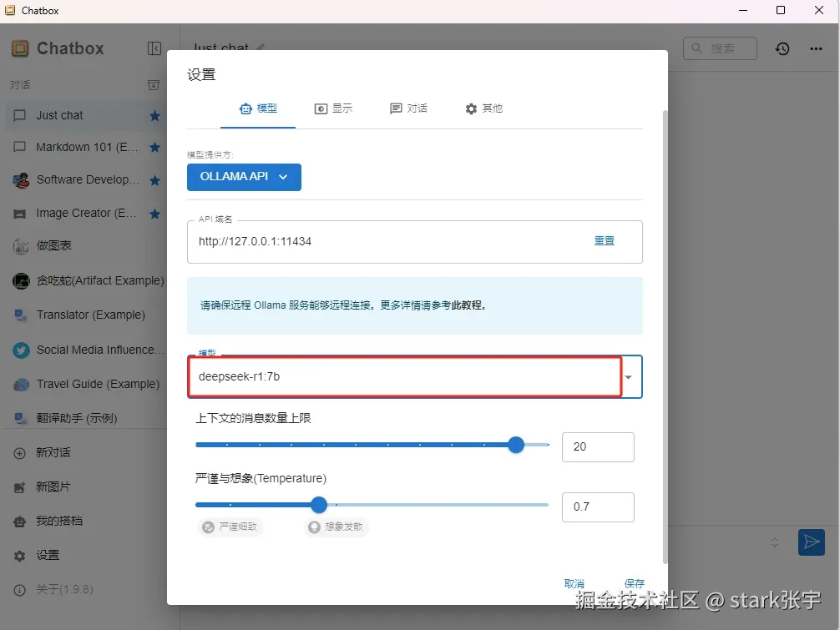The width and height of the screenshot is (840, 630).
Task: Click the 新对话 plus icon
Action: (19, 453)
